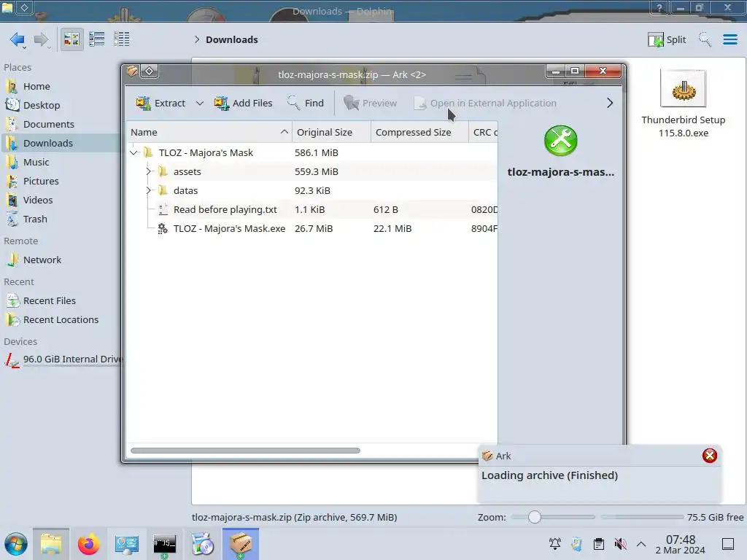
Task: Click Downloads breadcrumb in location bar
Action: (x=232, y=39)
